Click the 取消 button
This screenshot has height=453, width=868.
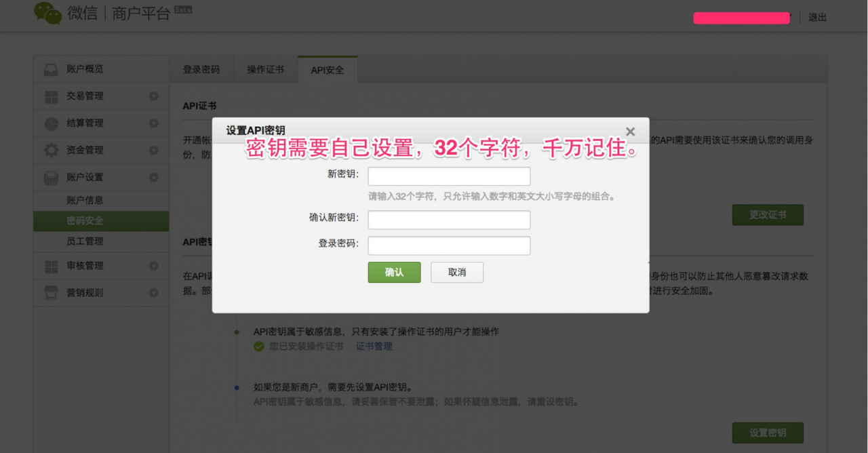(x=457, y=272)
